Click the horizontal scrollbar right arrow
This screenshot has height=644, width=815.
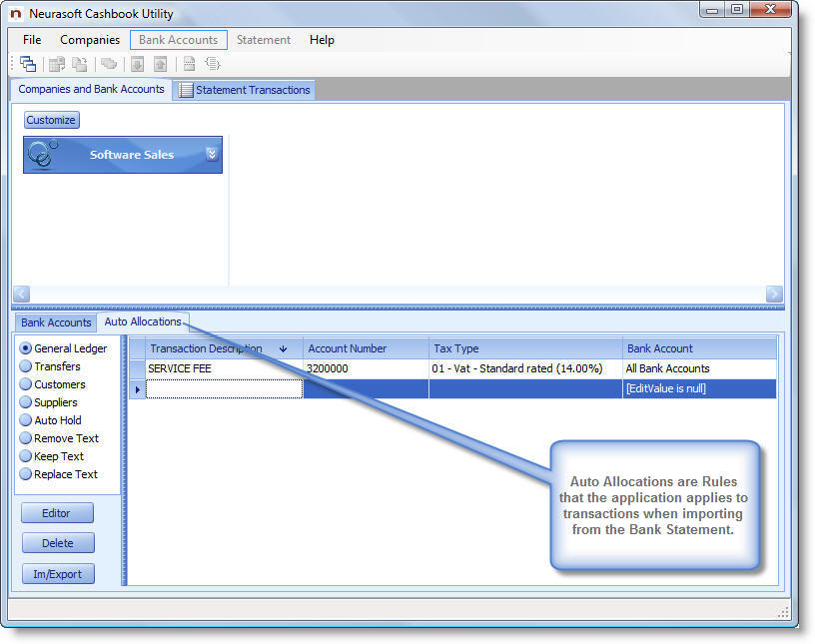tap(774, 294)
